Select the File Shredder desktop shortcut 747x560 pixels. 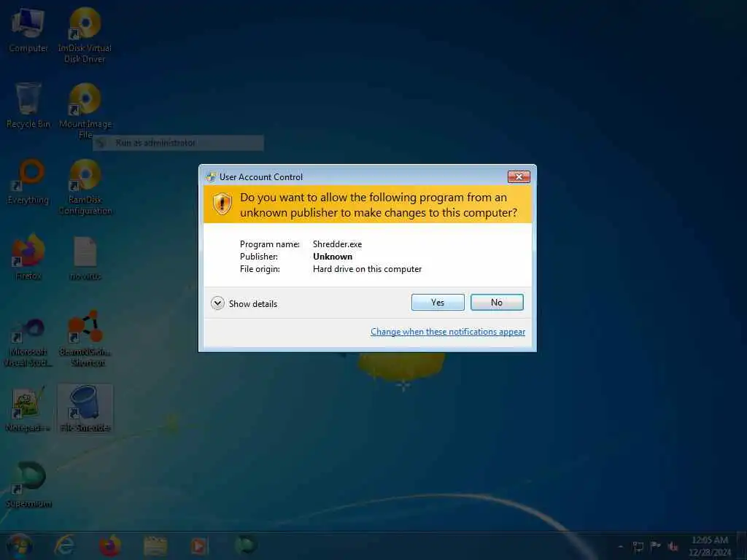[85, 408]
